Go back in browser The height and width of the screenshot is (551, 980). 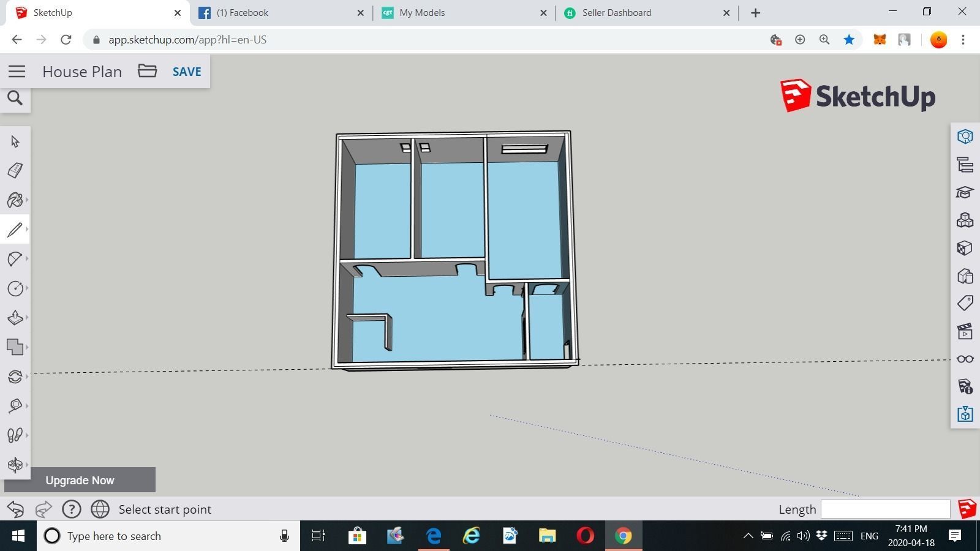(x=17, y=40)
